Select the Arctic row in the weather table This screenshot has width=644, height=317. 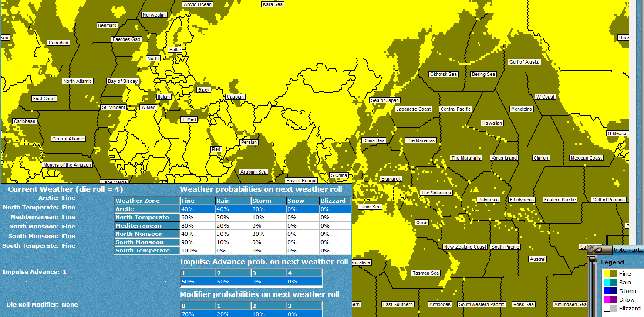pos(233,209)
